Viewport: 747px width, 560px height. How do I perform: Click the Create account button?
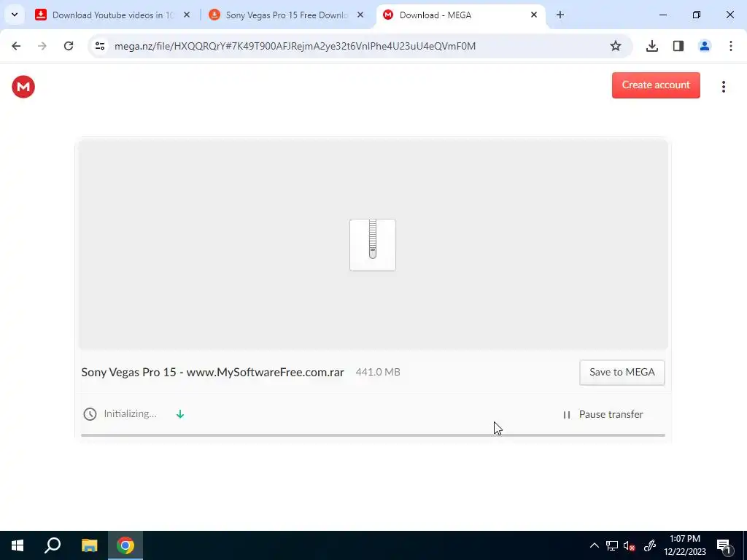(656, 85)
